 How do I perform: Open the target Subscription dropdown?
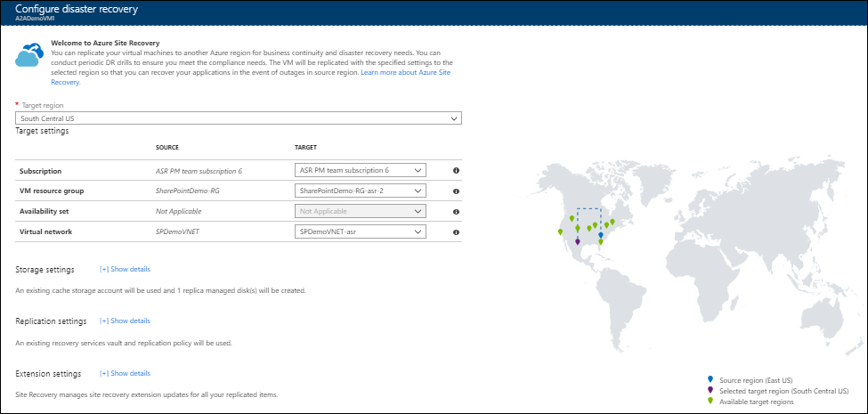(360, 169)
